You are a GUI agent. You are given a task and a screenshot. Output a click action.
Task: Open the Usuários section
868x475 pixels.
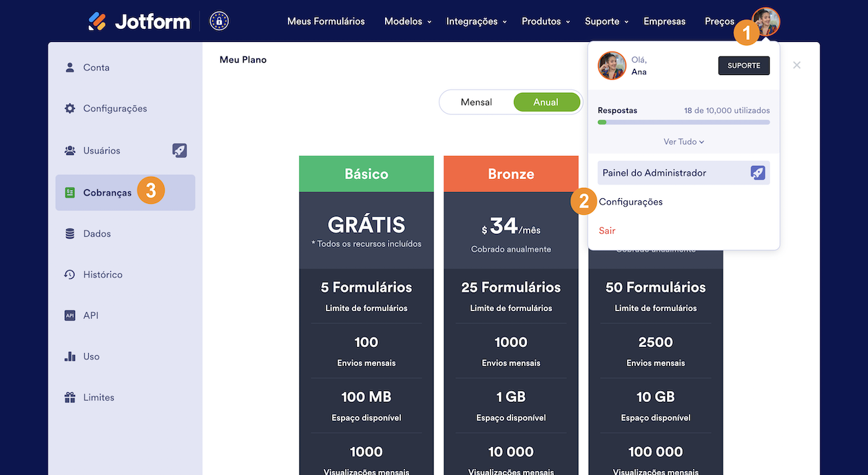tap(125, 150)
